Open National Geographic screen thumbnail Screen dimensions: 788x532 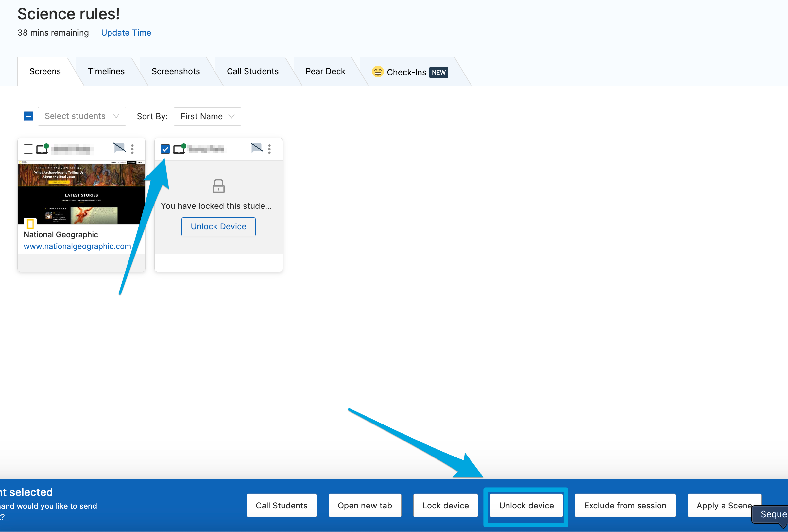[81, 192]
